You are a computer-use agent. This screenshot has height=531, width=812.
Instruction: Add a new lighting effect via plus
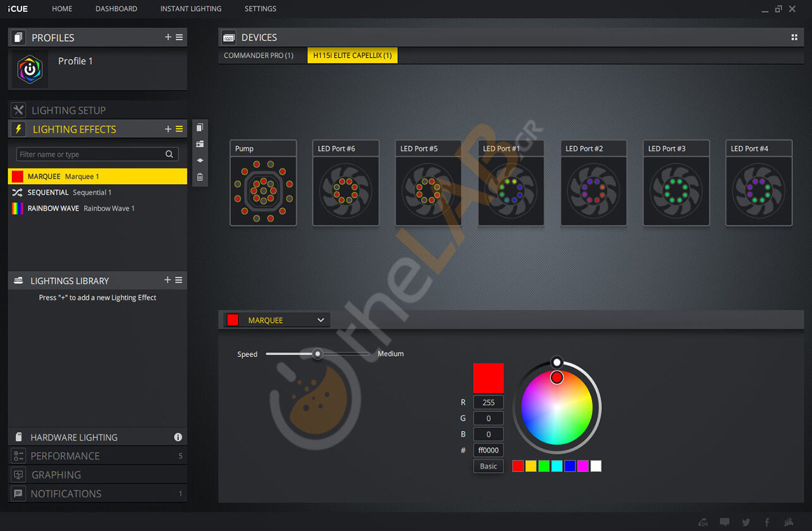[x=168, y=129]
